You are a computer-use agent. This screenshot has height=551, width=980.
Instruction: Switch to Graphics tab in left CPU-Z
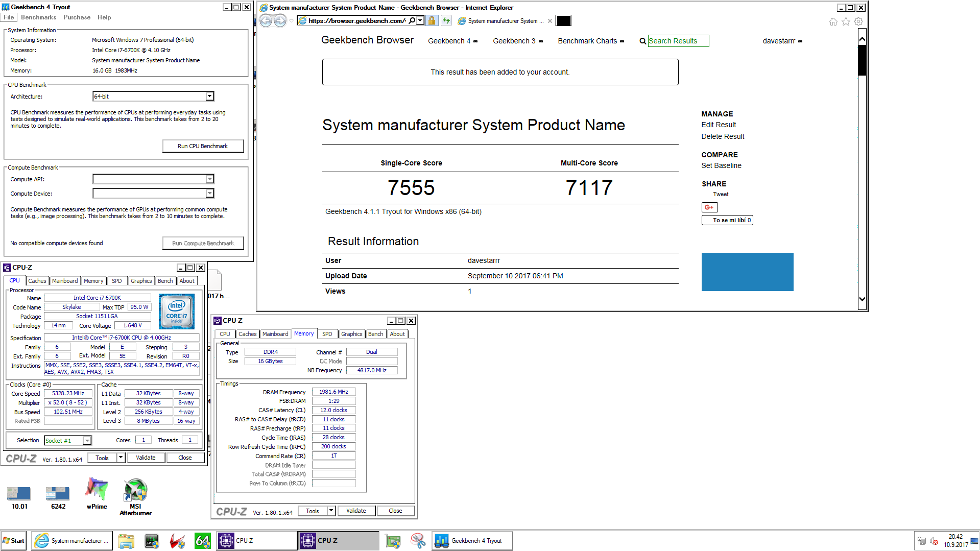pos(141,281)
